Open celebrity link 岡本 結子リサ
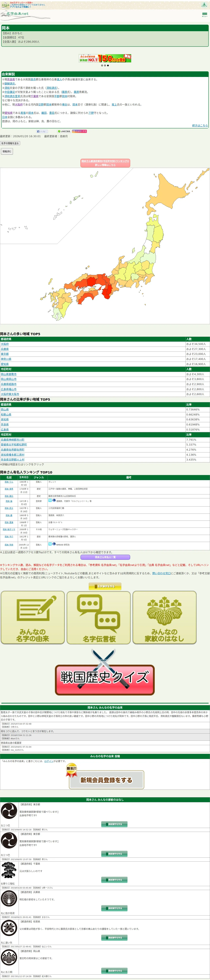This screenshot has width=210, height=980. coord(9,529)
